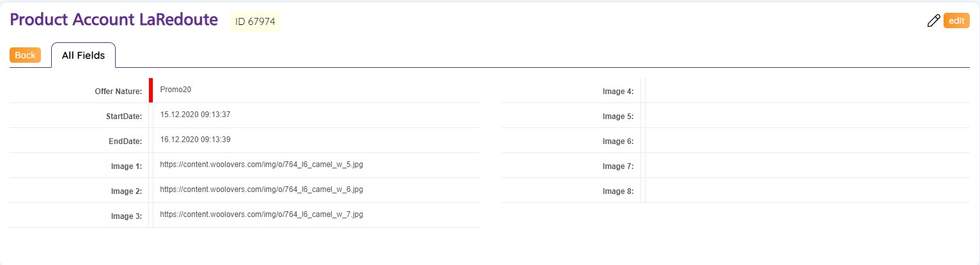Go back using the Back button

pyautogui.click(x=25, y=55)
